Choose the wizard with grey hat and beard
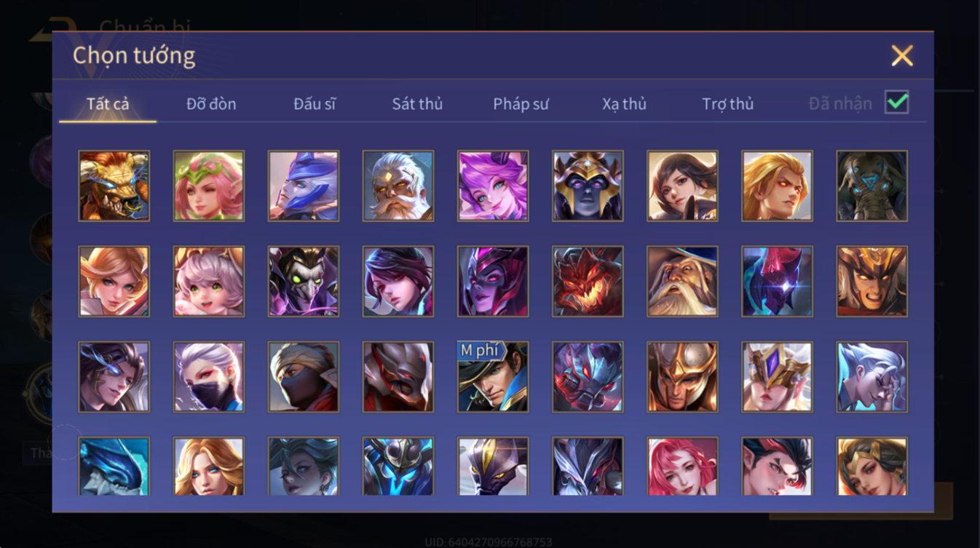Viewport: 980px width, 548px height. 682,281
